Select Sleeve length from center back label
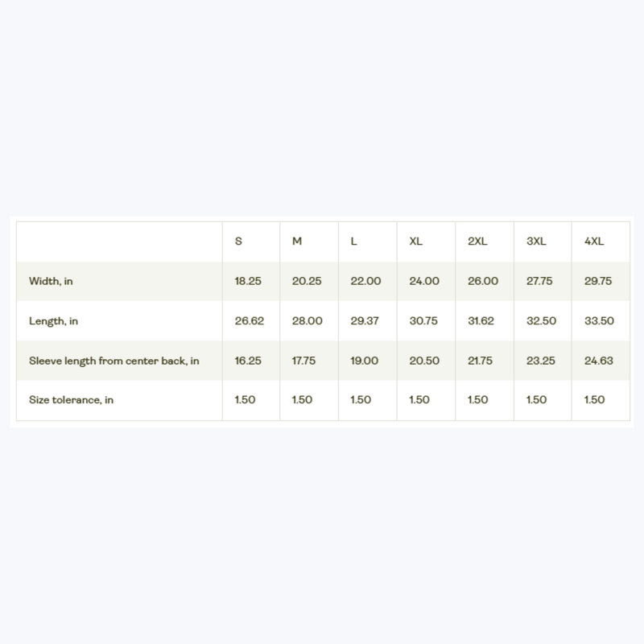The width and height of the screenshot is (644, 644). (114, 361)
